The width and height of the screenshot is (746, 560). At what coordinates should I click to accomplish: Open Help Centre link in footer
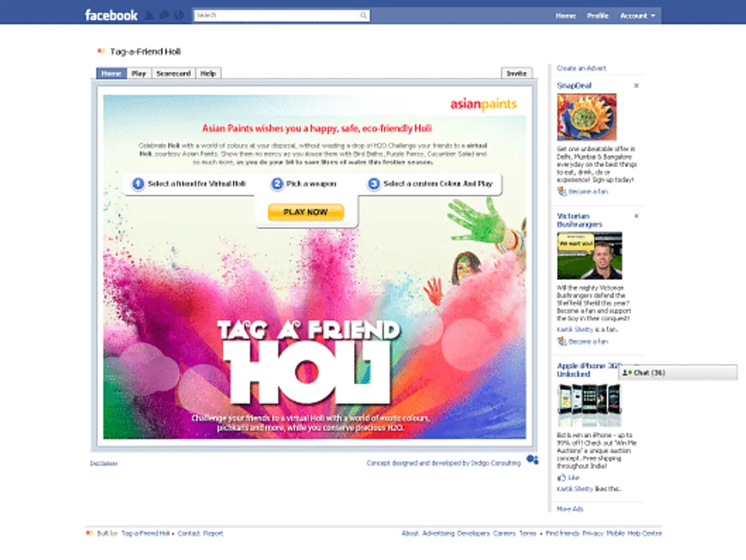pos(645,533)
